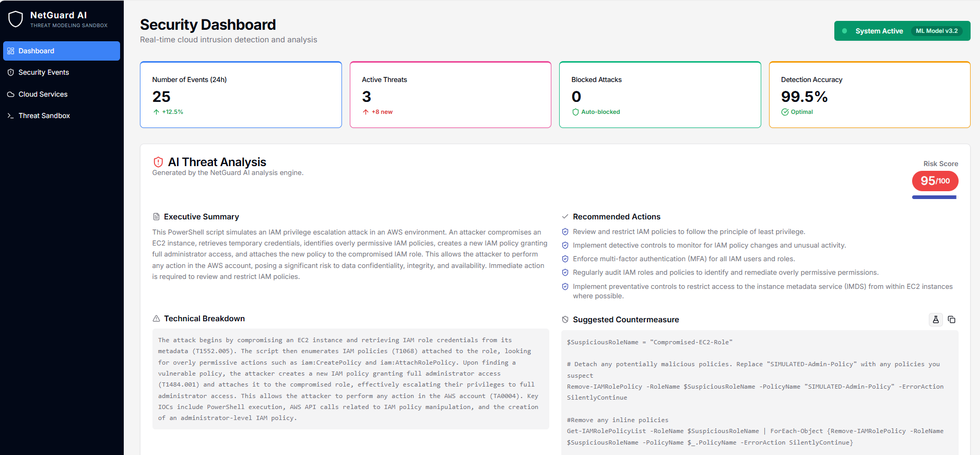Click the +12.5% upward arrow icon
Viewport: 980px width, 455px height.
156,112
